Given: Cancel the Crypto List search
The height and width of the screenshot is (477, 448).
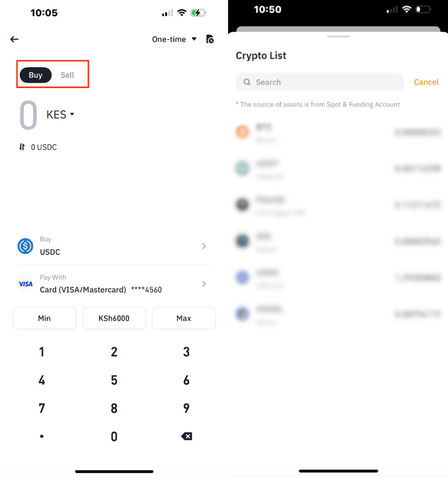Looking at the screenshot, I should 426,82.
